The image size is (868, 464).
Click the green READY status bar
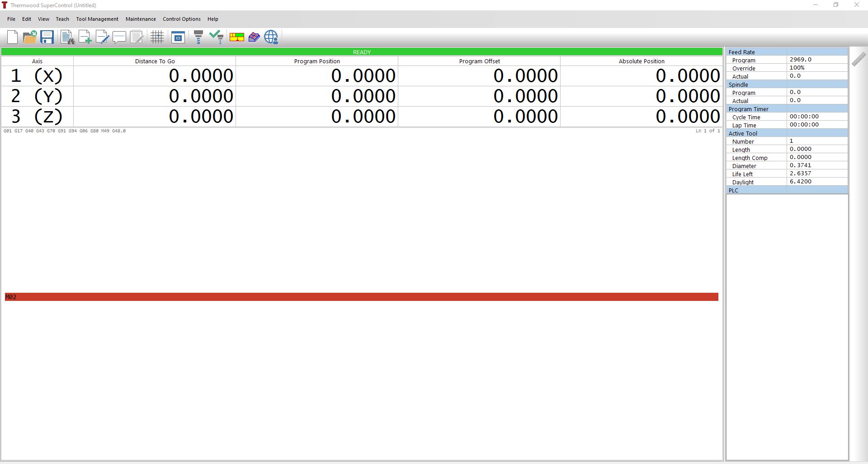point(362,52)
